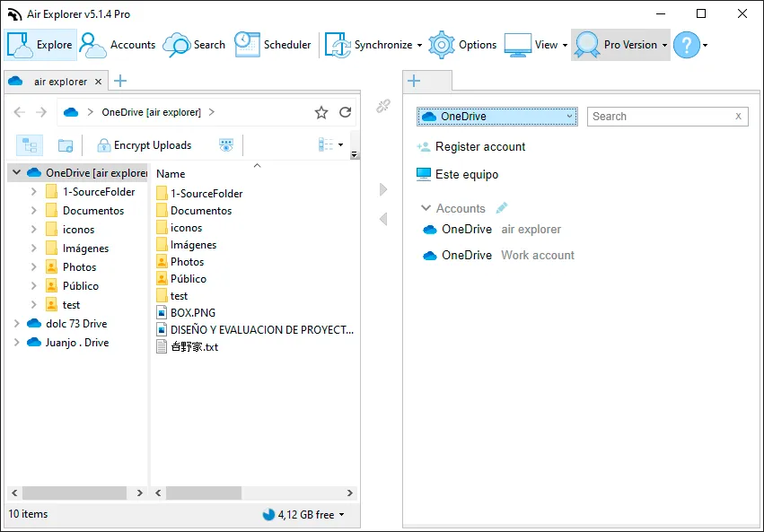Select test folder in the tree
The height and width of the screenshot is (532, 764).
tap(71, 305)
